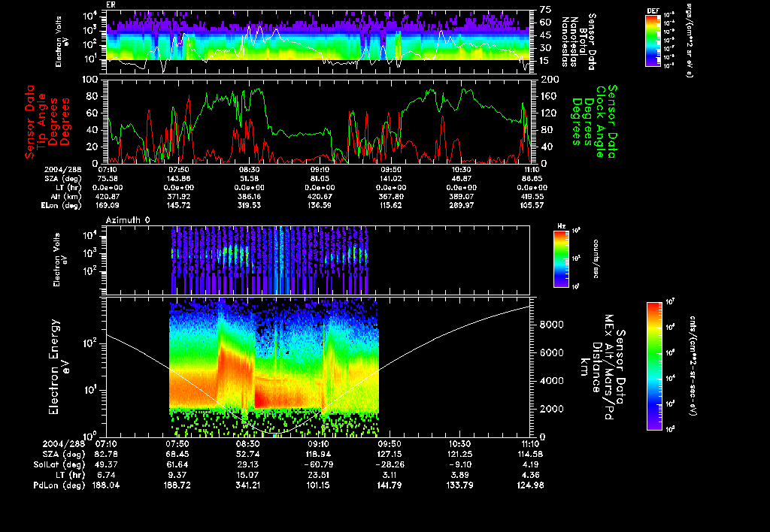
Task: Click the 341.21 PdLon value
Action: click(250, 485)
